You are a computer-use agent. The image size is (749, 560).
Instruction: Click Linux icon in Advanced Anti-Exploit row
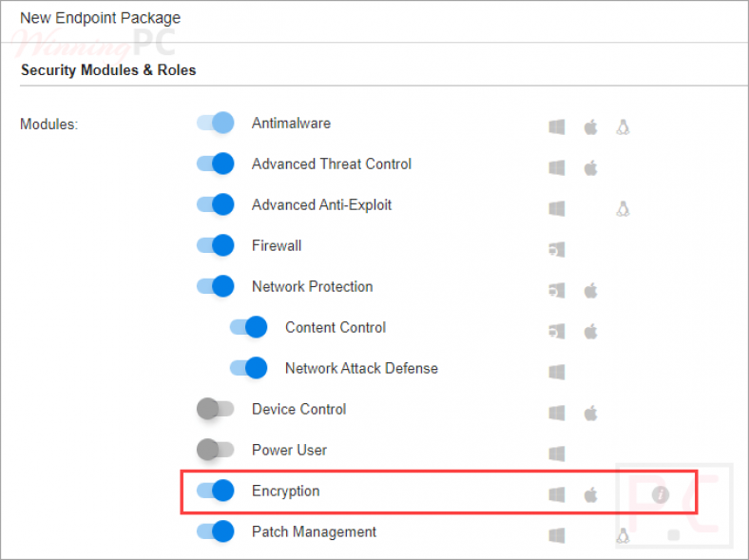coord(623,209)
